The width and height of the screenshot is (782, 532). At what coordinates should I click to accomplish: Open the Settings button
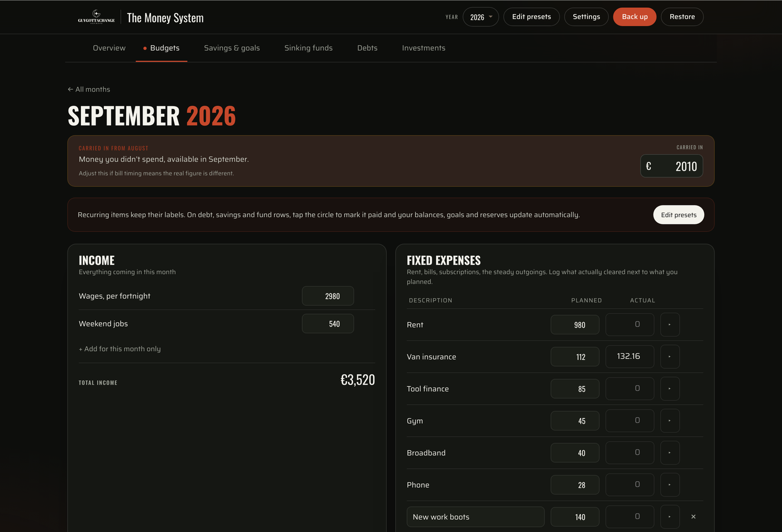[x=586, y=17]
